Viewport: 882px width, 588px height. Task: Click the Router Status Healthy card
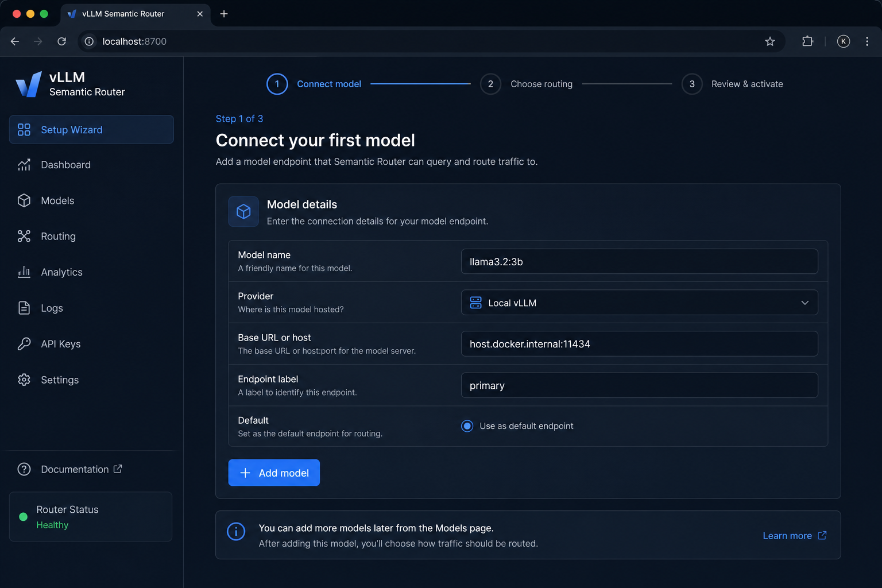(91, 516)
